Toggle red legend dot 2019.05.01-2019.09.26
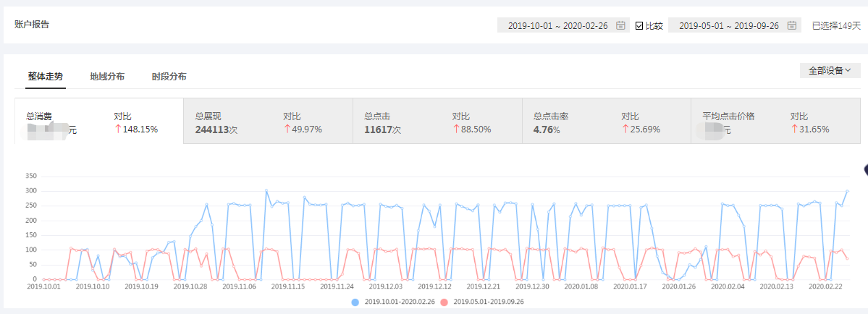Screen dimensions: 868x314 pyautogui.click(x=443, y=302)
